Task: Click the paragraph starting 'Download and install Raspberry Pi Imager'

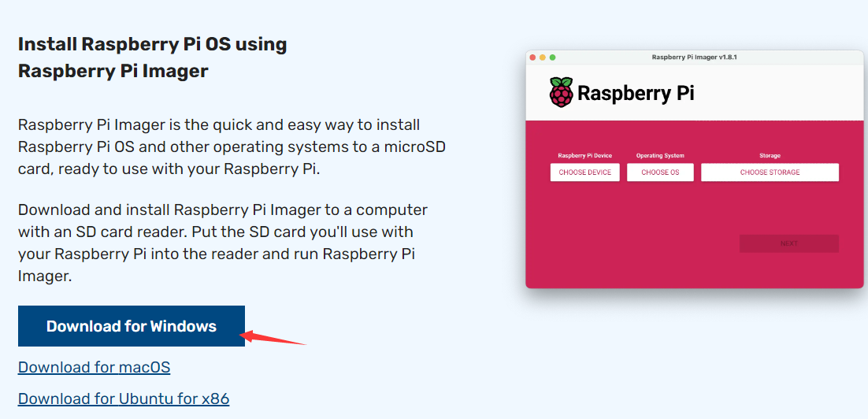Action: tap(223, 243)
